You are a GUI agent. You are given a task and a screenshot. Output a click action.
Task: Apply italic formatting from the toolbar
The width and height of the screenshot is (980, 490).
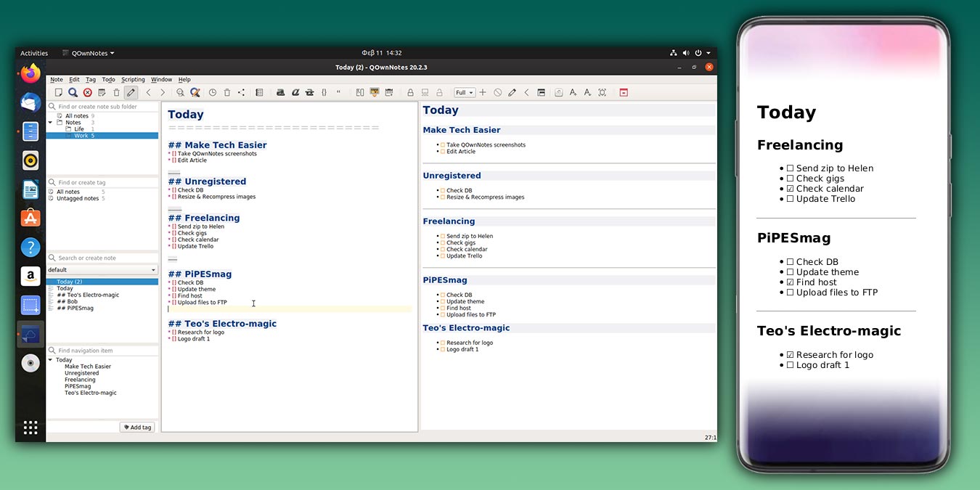tap(295, 92)
